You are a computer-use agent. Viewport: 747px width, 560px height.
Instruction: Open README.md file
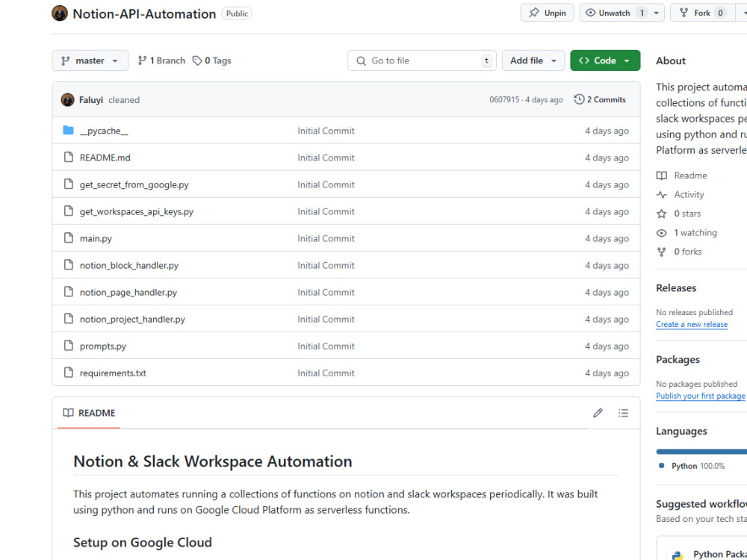tap(105, 158)
